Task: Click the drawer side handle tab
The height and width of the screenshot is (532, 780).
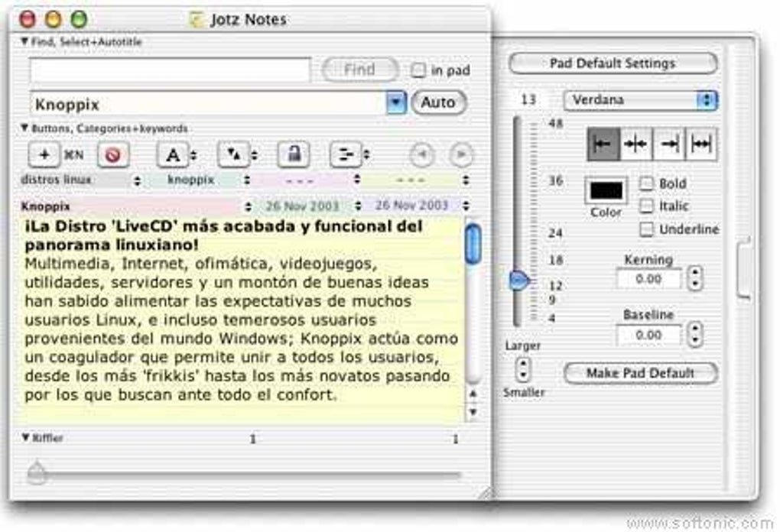Action: [744, 268]
